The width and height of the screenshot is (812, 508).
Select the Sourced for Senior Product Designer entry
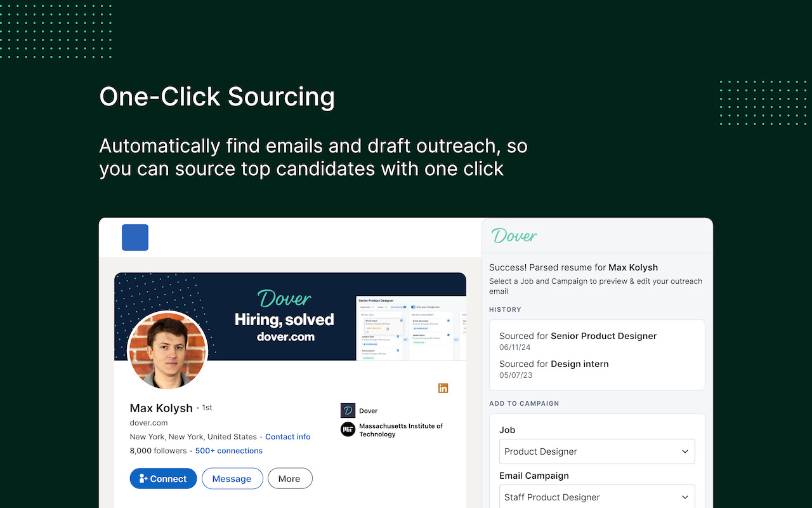(577, 336)
